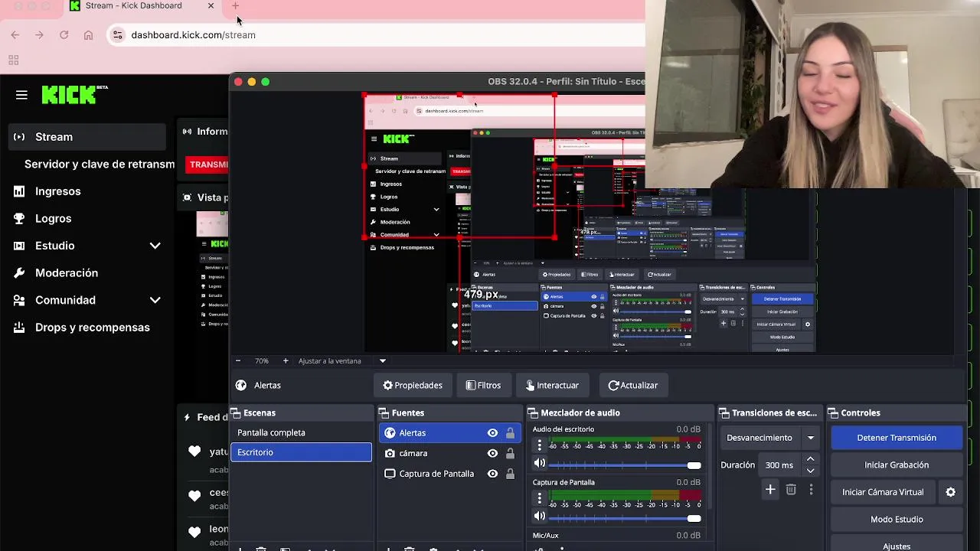980x551 pixels.
Task: Hide the Captura de Pantalla source
Action: point(492,474)
